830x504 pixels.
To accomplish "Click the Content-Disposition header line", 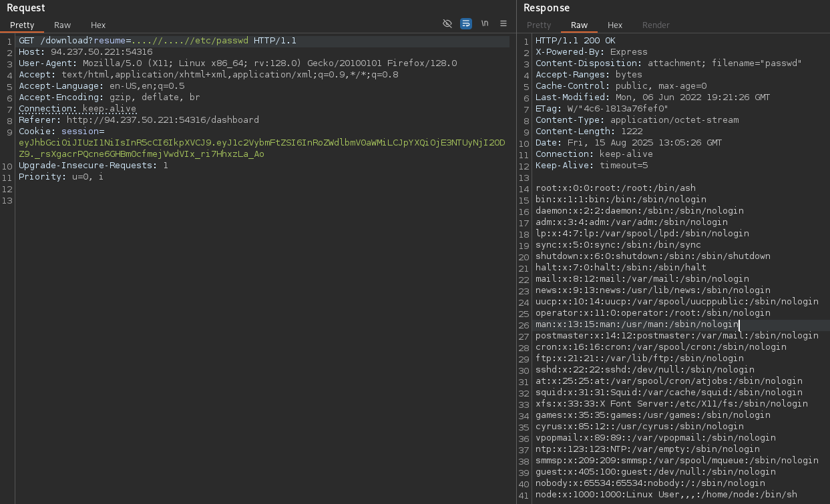I will tap(668, 63).
